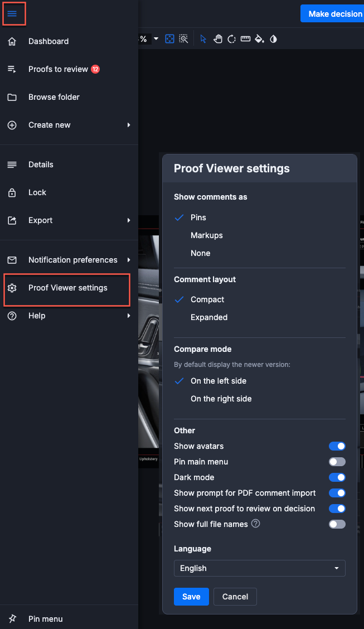Screen dimensions: 364x629
Task: Select Markups under Show comments as
Action: click(x=207, y=235)
